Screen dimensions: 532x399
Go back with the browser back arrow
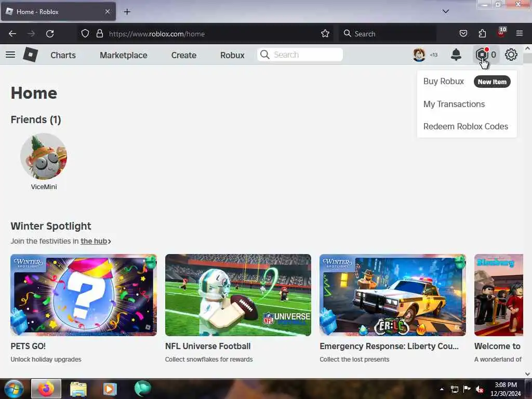pyautogui.click(x=12, y=34)
